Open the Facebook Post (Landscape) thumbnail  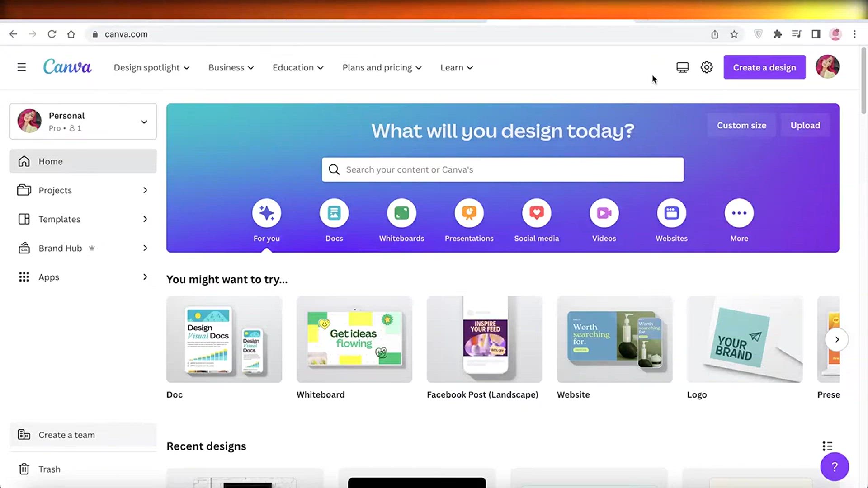485,339
